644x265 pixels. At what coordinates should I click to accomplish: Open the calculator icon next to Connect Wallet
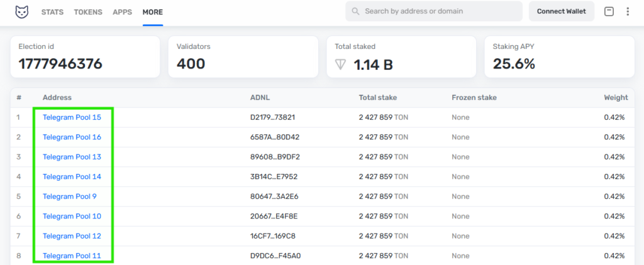(x=609, y=11)
